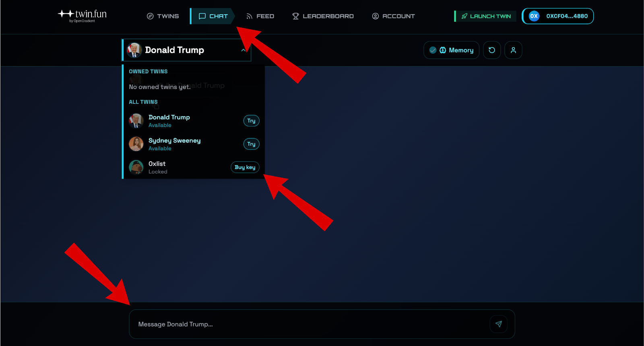Click the selector's Donald Trump avatar

point(134,50)
